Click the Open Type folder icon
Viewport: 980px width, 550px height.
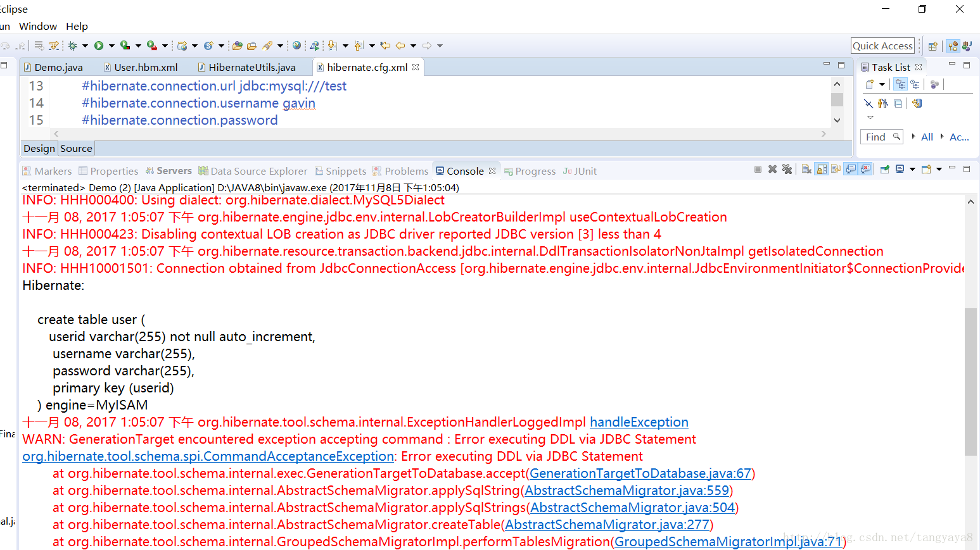[238, 46]
